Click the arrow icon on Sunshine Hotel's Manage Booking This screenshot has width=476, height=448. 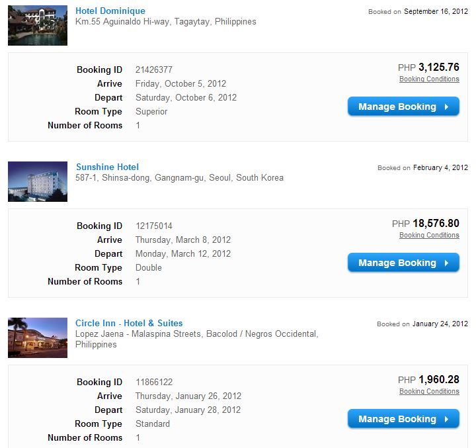pyautogui.click(x=447, y=263)
